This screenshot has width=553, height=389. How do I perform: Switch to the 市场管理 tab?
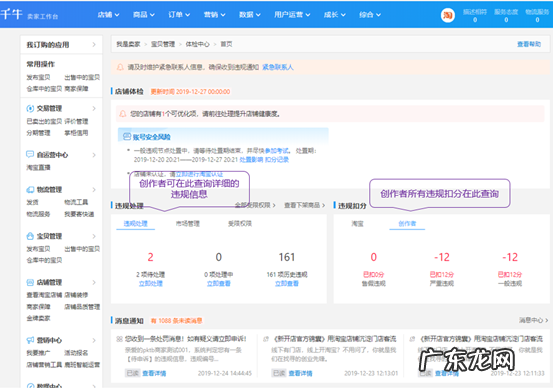[x=188, y=224]
